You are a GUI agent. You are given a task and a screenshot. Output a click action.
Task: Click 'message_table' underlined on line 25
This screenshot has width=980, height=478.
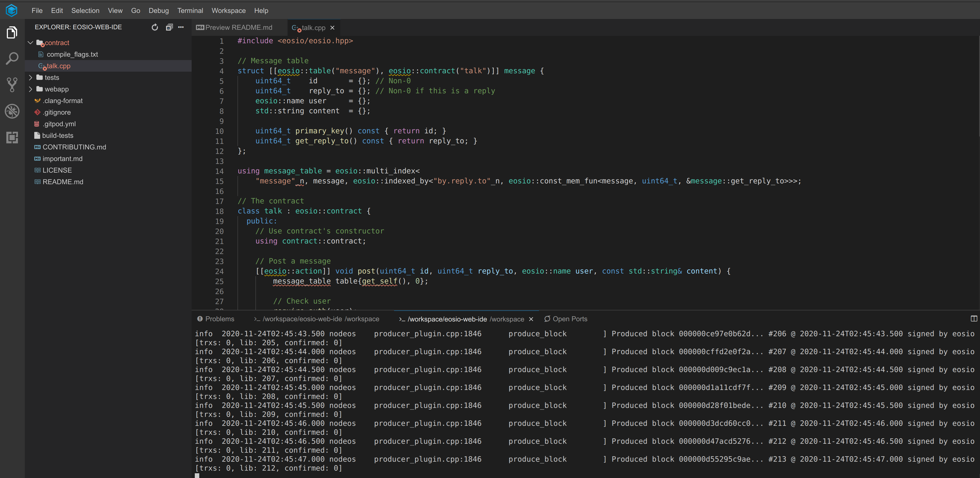click(302, 281)
